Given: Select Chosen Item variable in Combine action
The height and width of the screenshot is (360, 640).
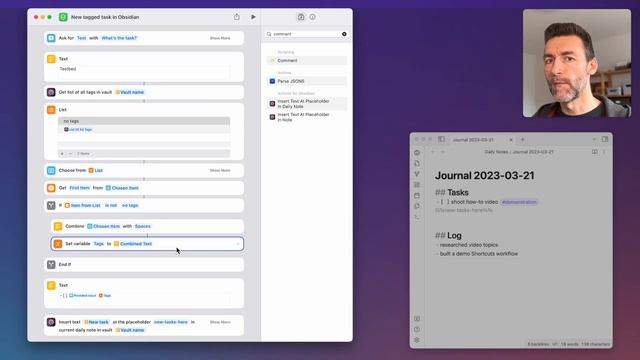Looking at the screenshot, I should point(104,226).
